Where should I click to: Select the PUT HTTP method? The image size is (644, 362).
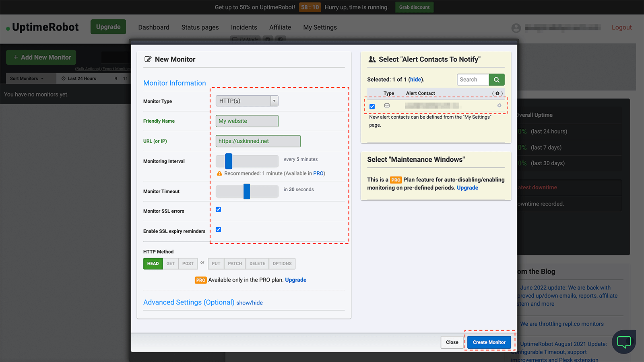pyautogui.click(x=216, y=263)
